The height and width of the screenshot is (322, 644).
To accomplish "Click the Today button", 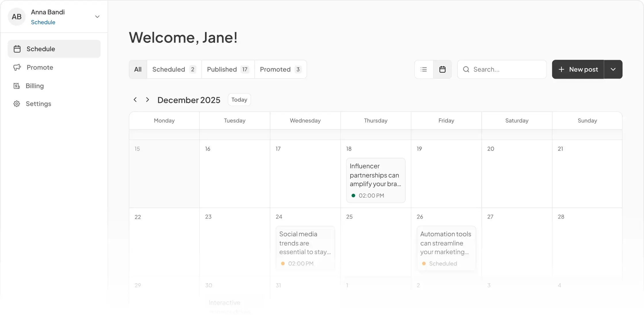I will coord(239,99).
